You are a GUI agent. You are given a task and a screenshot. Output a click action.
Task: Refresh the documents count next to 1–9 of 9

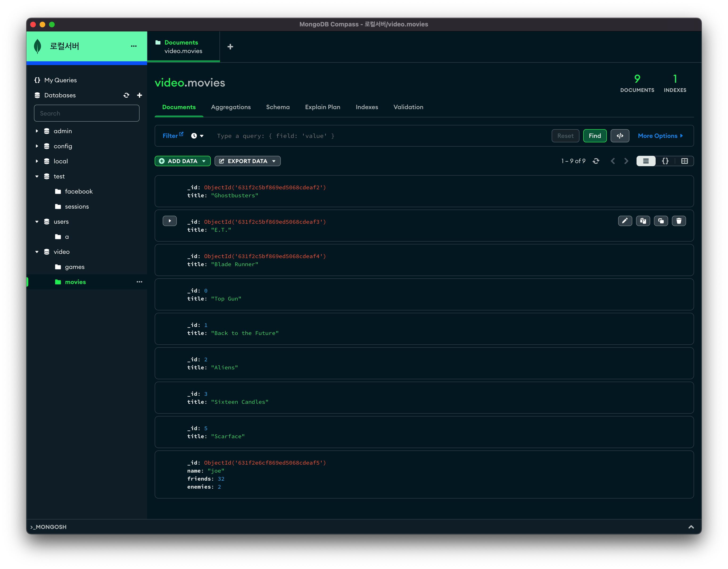pos(596,161)
